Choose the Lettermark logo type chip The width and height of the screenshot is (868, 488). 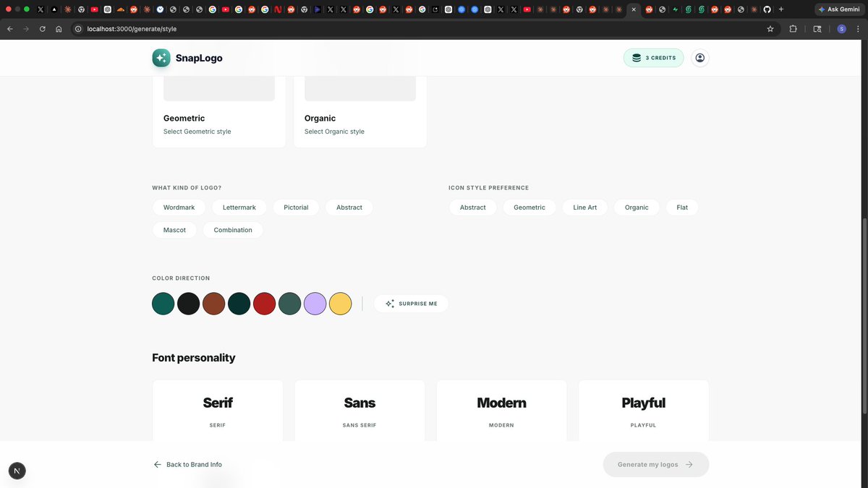point(239,207)
